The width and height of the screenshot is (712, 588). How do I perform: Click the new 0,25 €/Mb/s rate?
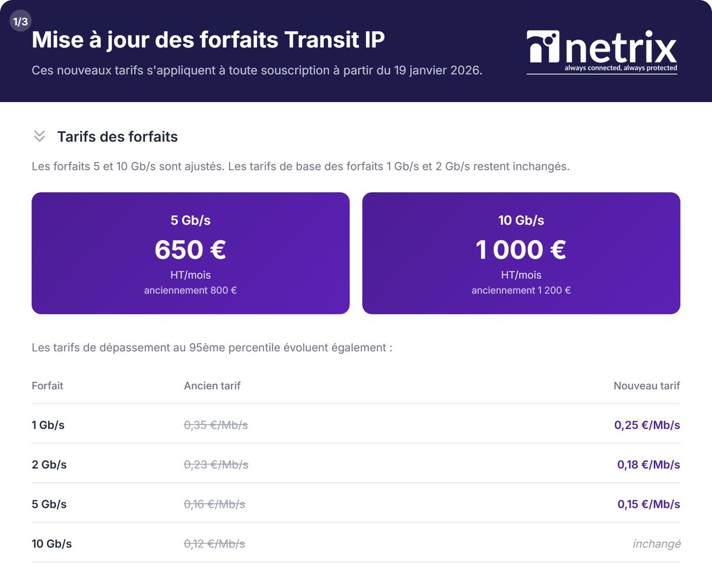pos(647,425)
